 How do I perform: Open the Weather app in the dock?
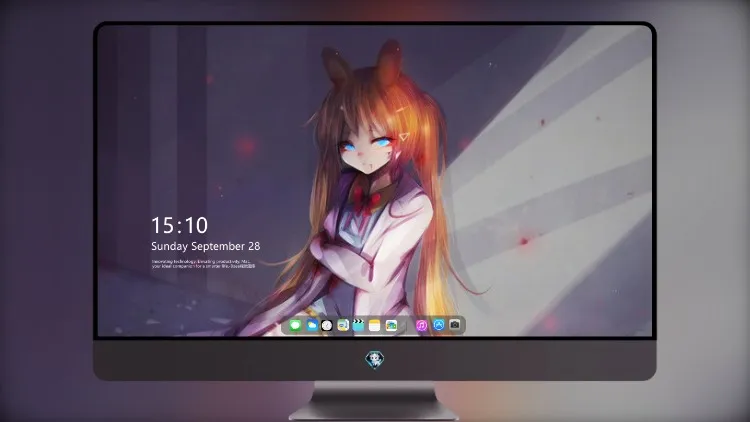point(311,325)
